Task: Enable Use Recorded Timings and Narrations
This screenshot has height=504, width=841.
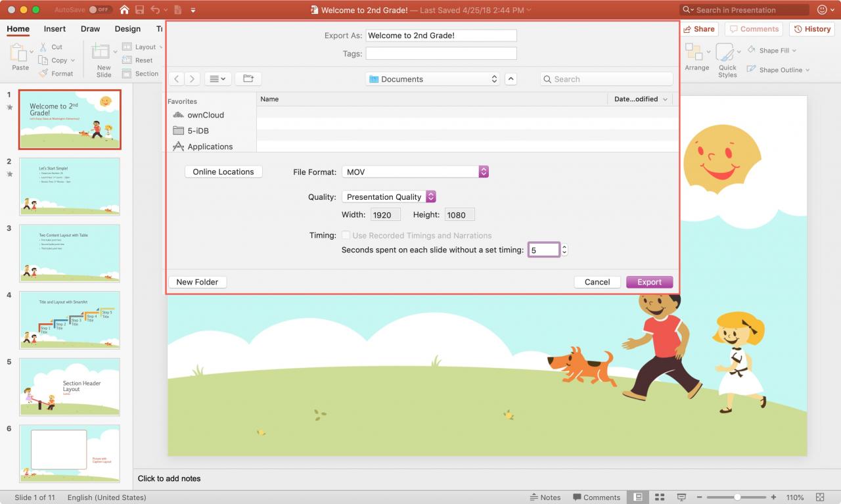Action: (x=346, y=235)
